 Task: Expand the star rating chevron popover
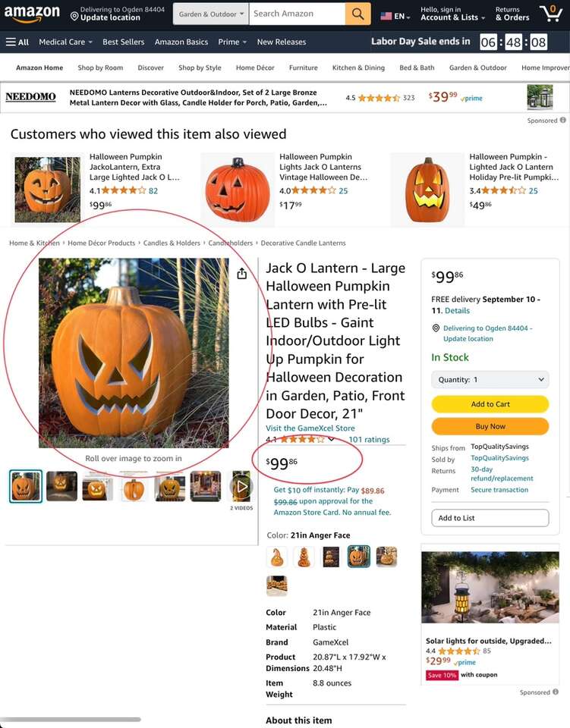coord(331,439)
